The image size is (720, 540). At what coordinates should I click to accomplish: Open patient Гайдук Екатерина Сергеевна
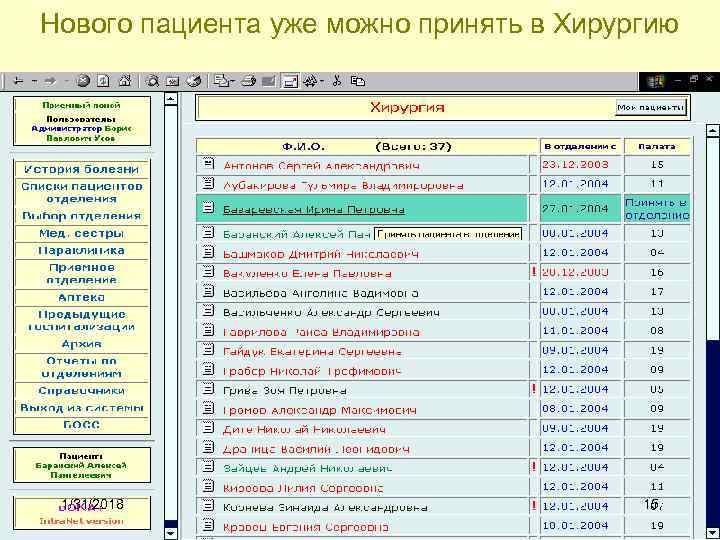312,352
